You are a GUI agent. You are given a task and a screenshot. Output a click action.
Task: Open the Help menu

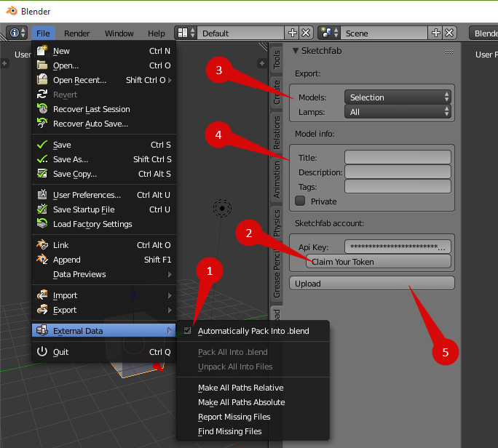[x=157, y=33]
